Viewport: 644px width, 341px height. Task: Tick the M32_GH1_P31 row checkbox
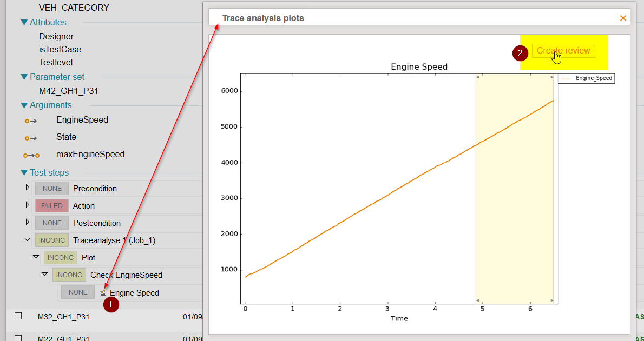(x=18, y=316)
